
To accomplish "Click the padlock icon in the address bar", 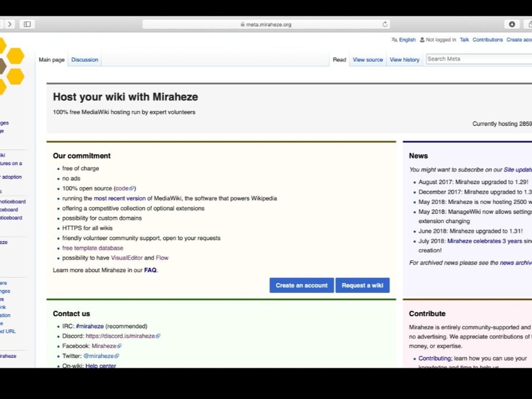I will pyautogui.click(x=243, y=25).
